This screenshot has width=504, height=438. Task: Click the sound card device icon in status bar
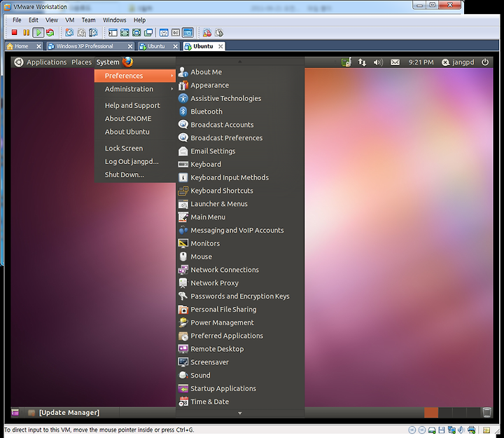pos(461,430)
